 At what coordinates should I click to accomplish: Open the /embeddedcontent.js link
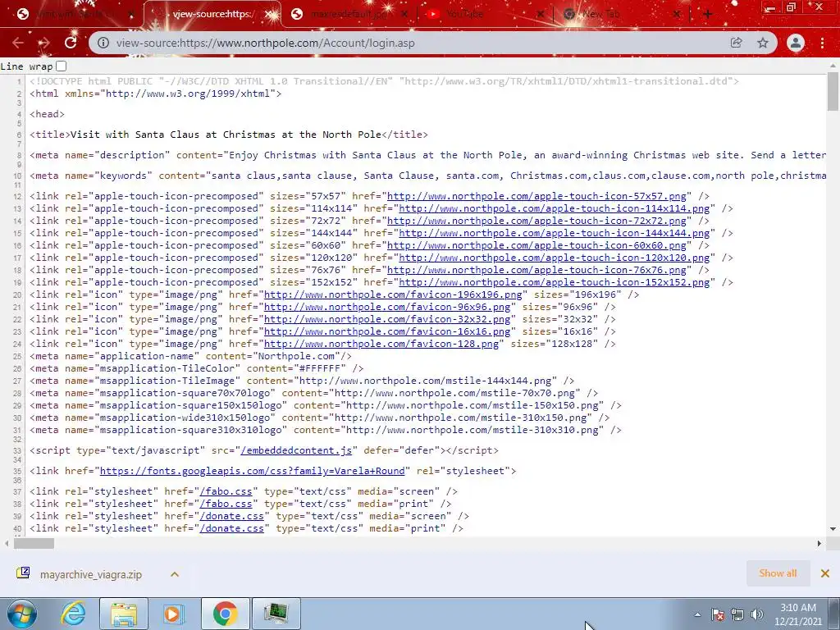[x=296, y=450]
